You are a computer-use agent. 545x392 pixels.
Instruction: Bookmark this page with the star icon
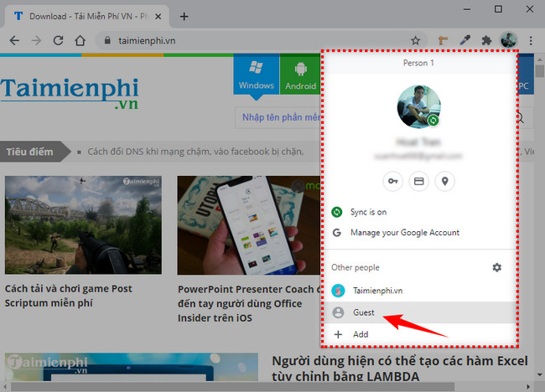pos(415,40)
